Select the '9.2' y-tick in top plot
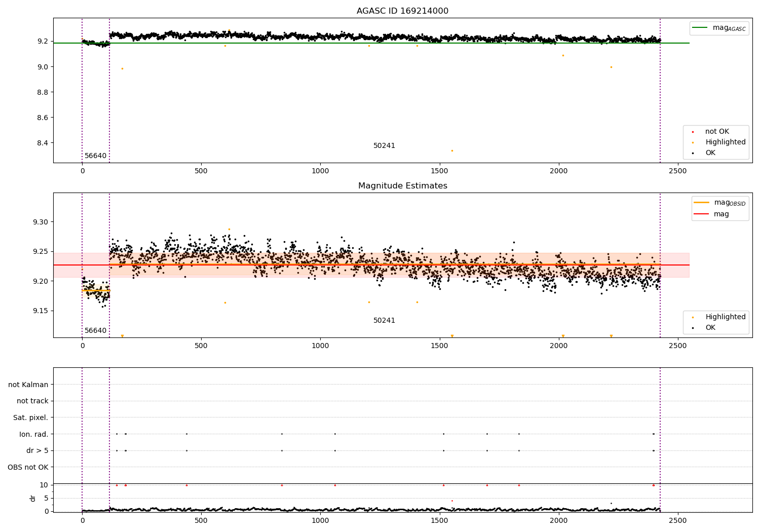The width and height of the screenshot is (760, 532). (43, 41)
